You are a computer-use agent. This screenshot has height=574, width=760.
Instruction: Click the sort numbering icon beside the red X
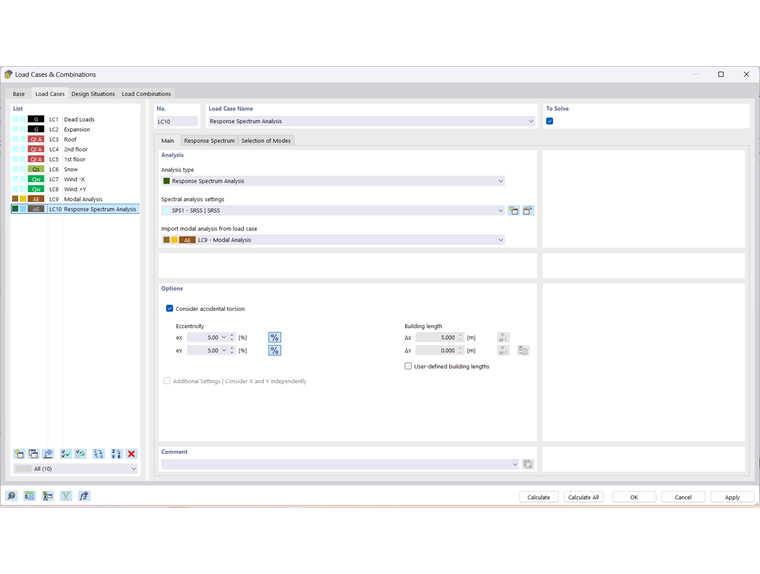116,454
